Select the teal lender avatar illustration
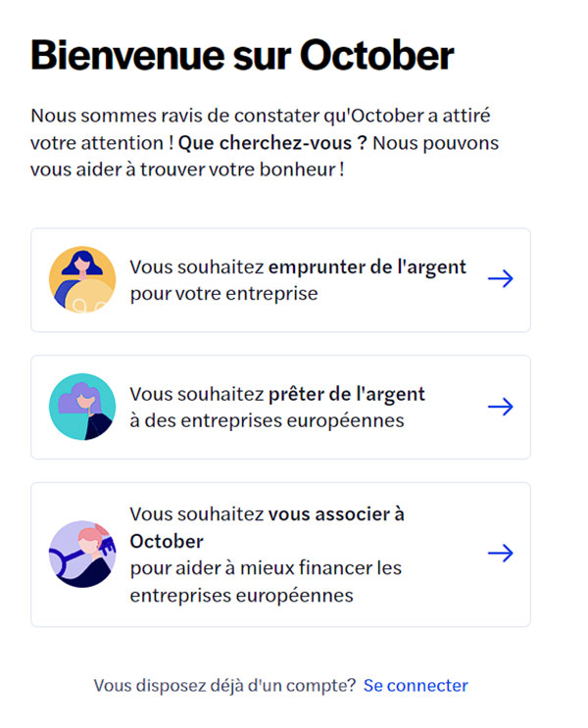The height and width of the screenshot is (728, 588). point(82,407)
